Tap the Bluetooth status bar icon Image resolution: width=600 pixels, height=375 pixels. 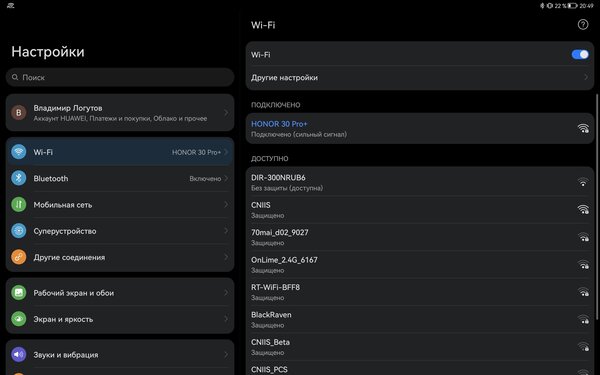pos(542,5)
